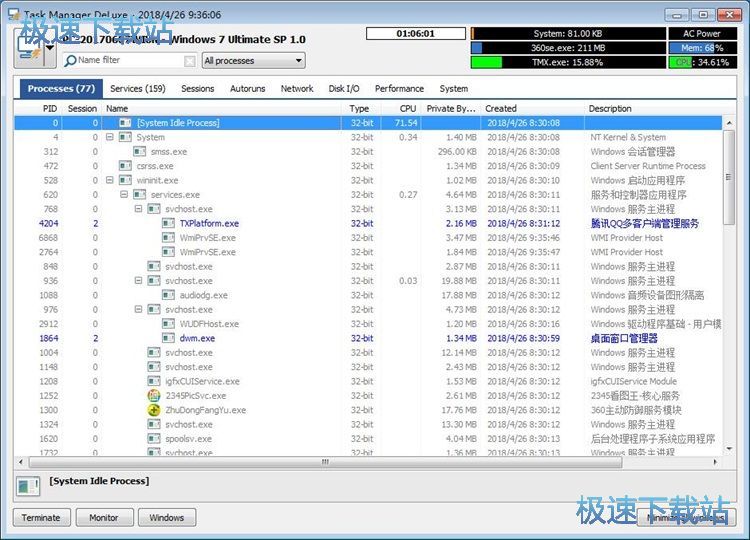Clear the Name filter with X button
The image size is (750, 540).
pos(190,61)
